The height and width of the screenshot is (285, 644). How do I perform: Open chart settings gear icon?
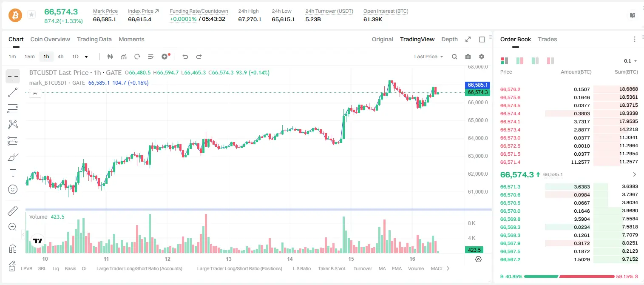pos(482,57)
